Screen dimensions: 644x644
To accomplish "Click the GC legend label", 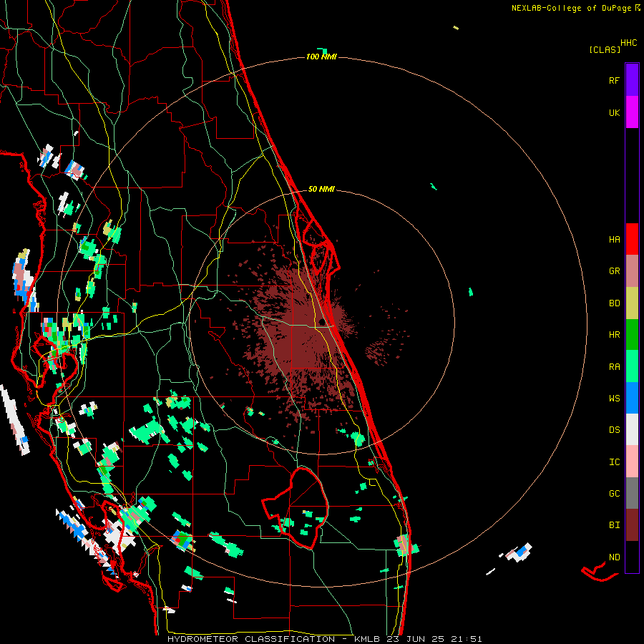I will coord(615,494).
